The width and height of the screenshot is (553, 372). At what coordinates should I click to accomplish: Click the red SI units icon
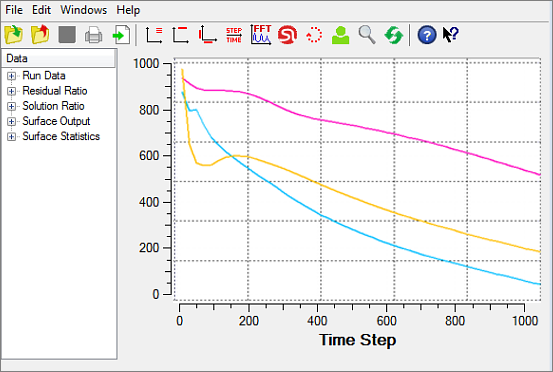point(287,35)
